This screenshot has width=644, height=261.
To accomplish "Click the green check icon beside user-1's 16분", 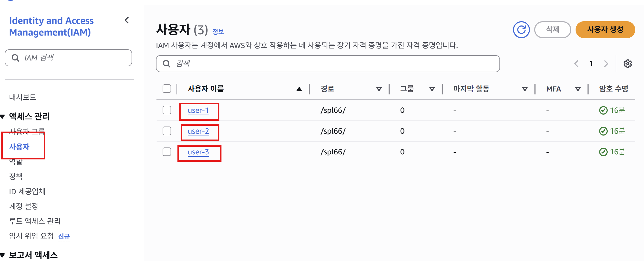I will point(604,110).
